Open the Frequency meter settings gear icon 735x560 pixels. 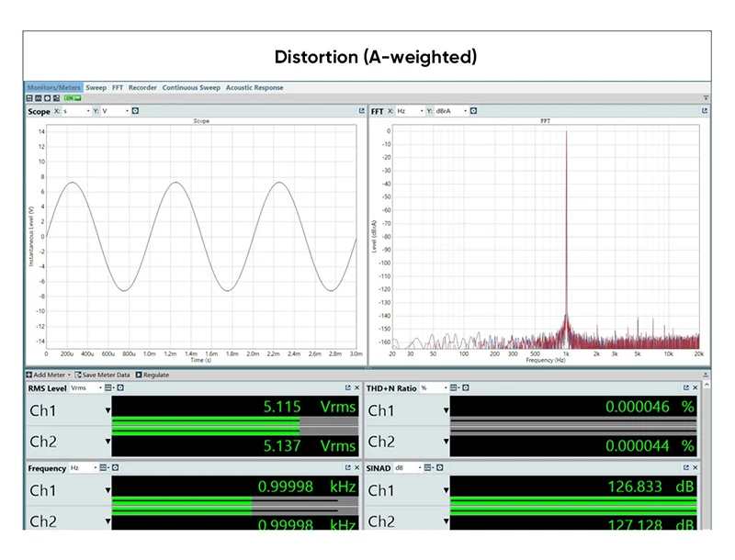pos(116,468)
